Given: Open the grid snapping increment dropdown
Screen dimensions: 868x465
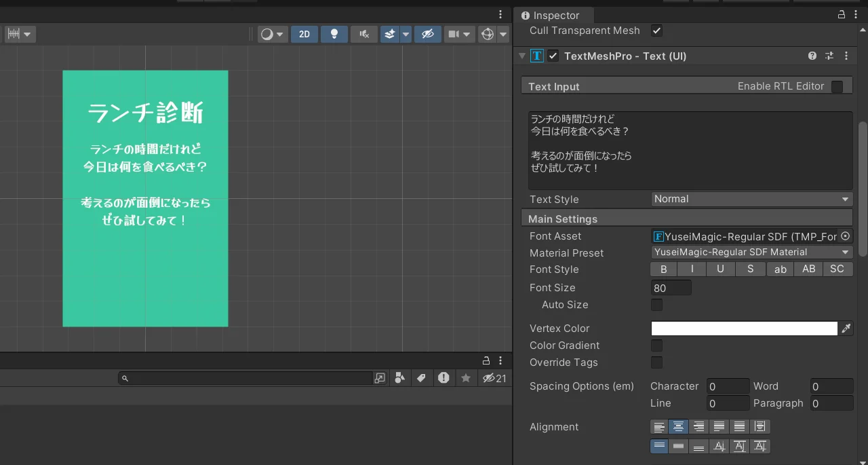Looking at the screenshot, I should [19, 34].
